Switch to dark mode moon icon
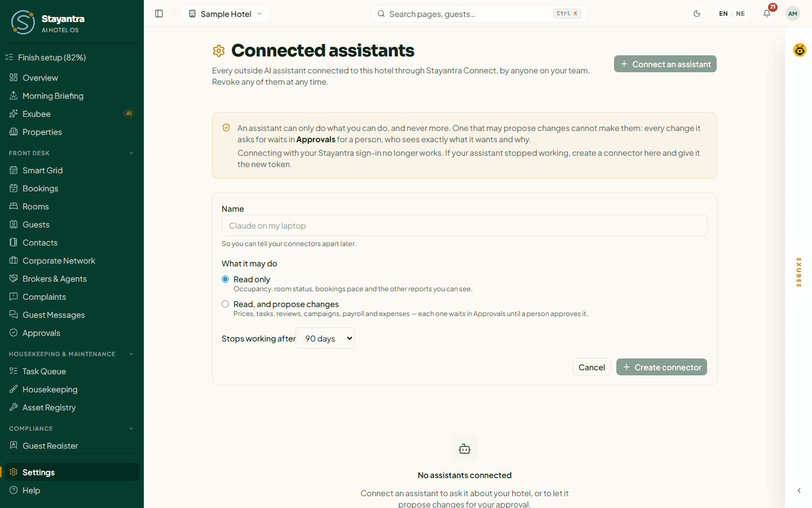The width and height of the screenshot is (812, 508). point(697,14)
